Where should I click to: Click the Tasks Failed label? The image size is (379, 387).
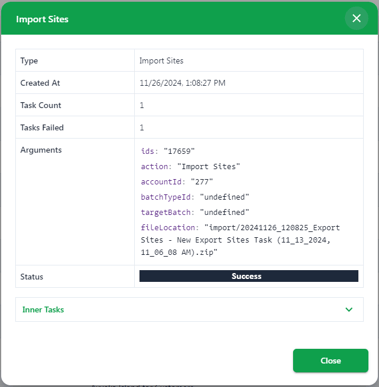(42, 128)
